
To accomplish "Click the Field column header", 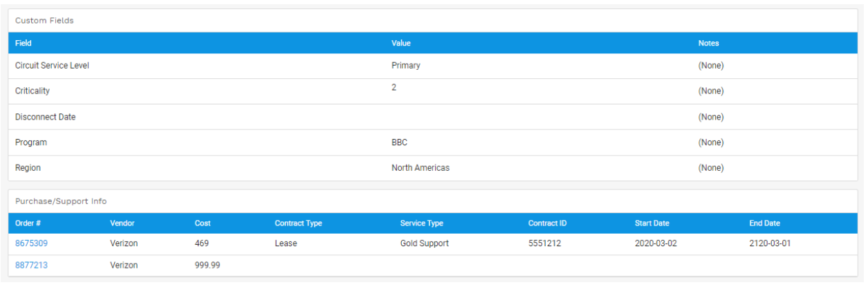I will [x=24, y=43].
